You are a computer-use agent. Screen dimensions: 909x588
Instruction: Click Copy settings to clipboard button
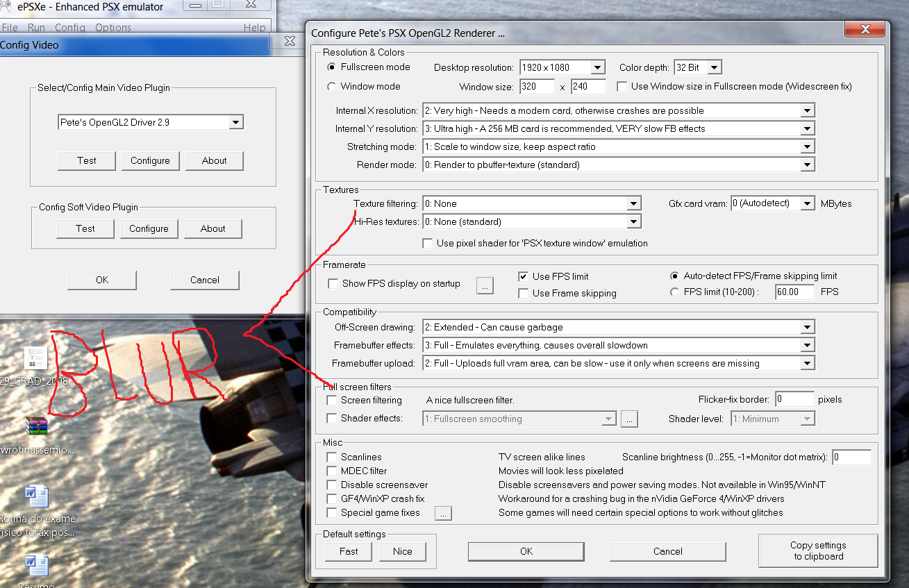point(817,551)
